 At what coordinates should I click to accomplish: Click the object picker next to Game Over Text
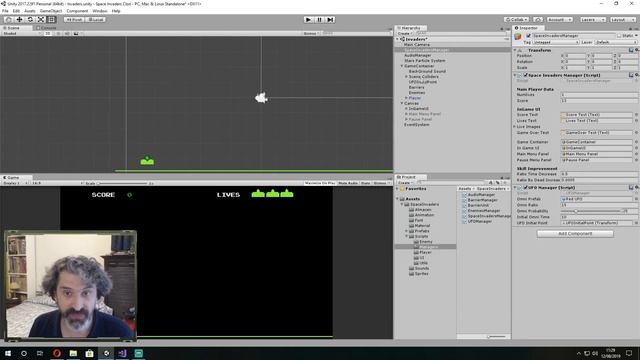tap(636, 133)
